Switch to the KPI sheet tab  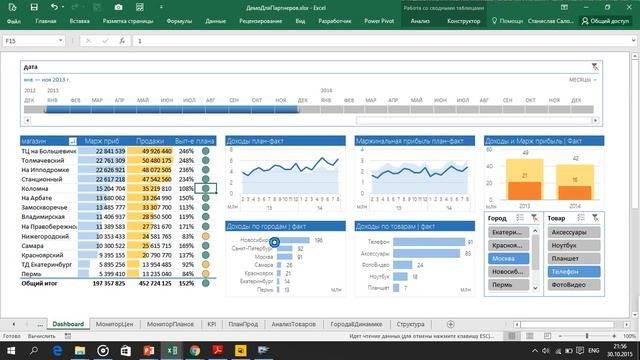(211, 324)
